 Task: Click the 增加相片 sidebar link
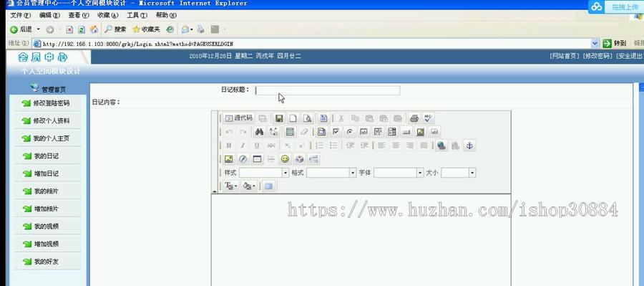pos(46,209)
